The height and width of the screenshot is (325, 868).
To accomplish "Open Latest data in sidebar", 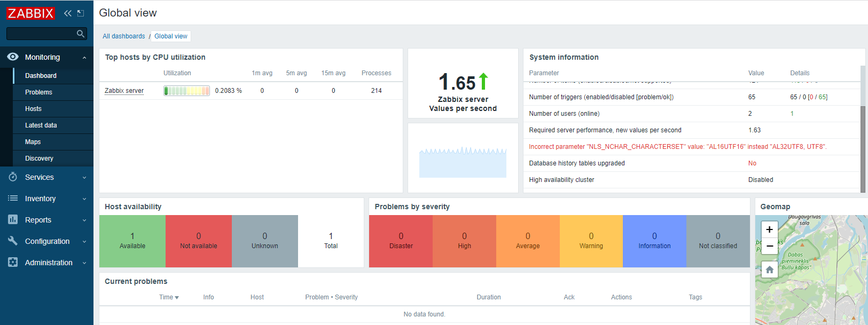I will (41, 125).
